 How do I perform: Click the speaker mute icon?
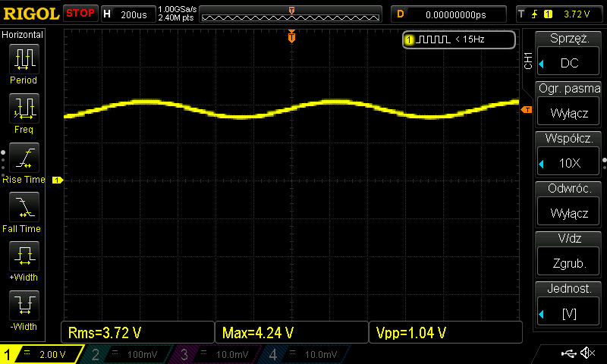tap(587, 353)
